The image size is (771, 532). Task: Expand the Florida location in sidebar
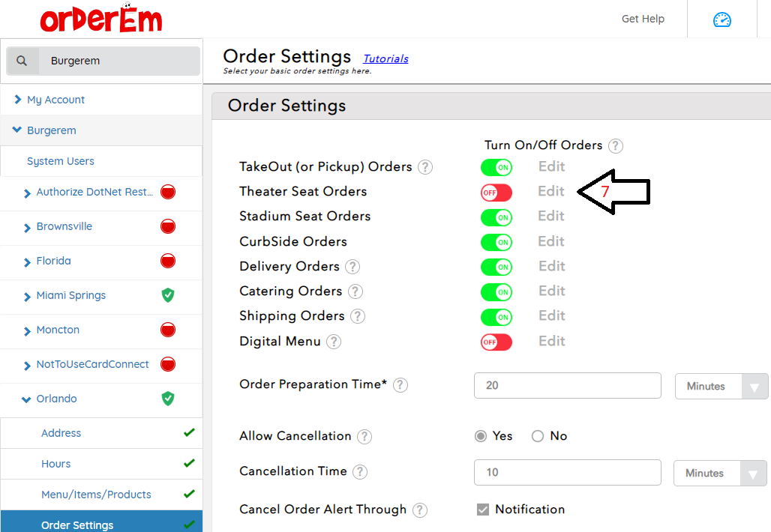[28, 262]
